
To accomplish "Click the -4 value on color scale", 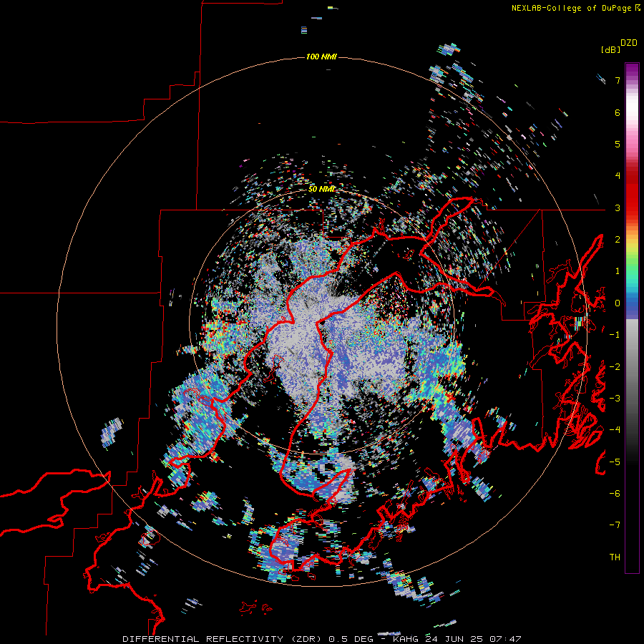I will [x=615, y=430].
